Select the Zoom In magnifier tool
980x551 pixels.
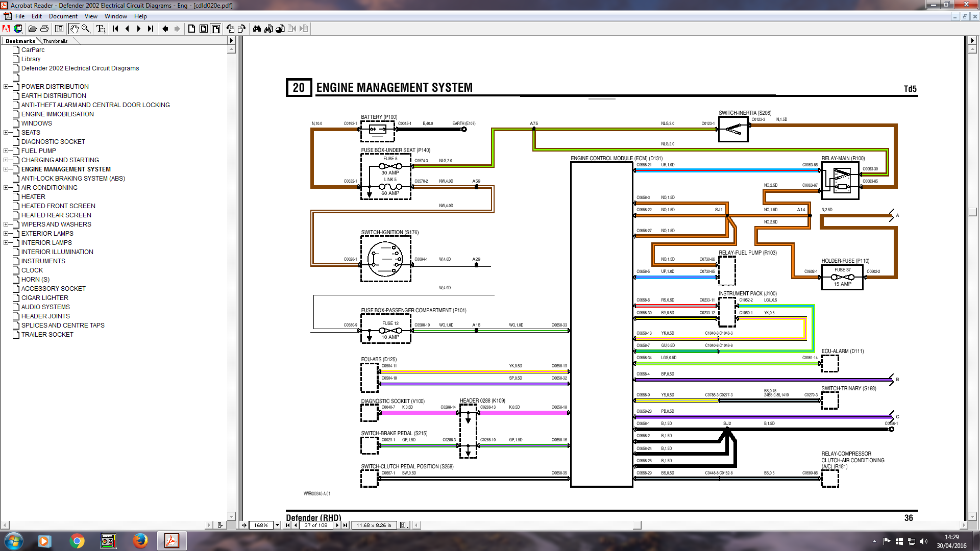coord(86,29)
